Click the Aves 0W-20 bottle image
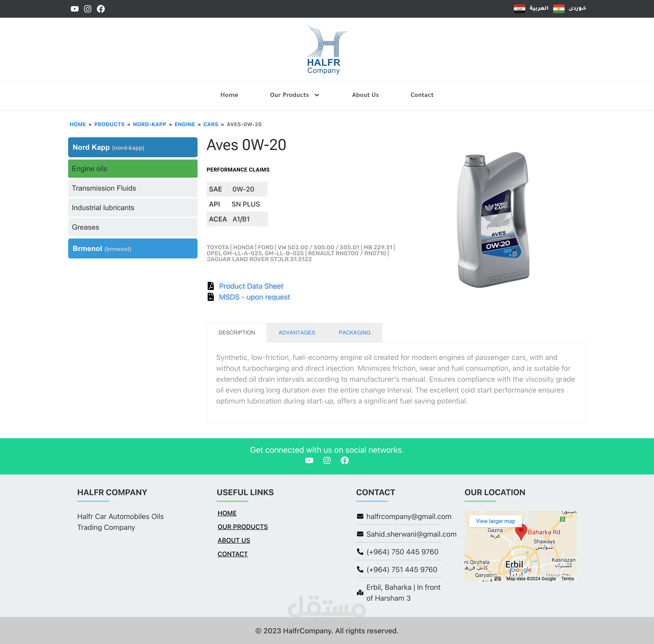654x644 pixels. pyautogui.click(x=493, y=220)
